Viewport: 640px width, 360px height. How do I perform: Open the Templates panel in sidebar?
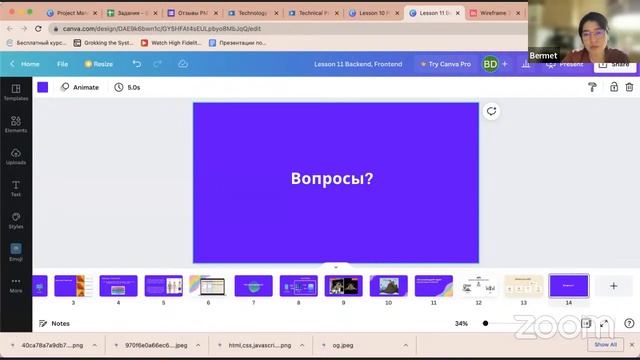click(x=16, y=92)
